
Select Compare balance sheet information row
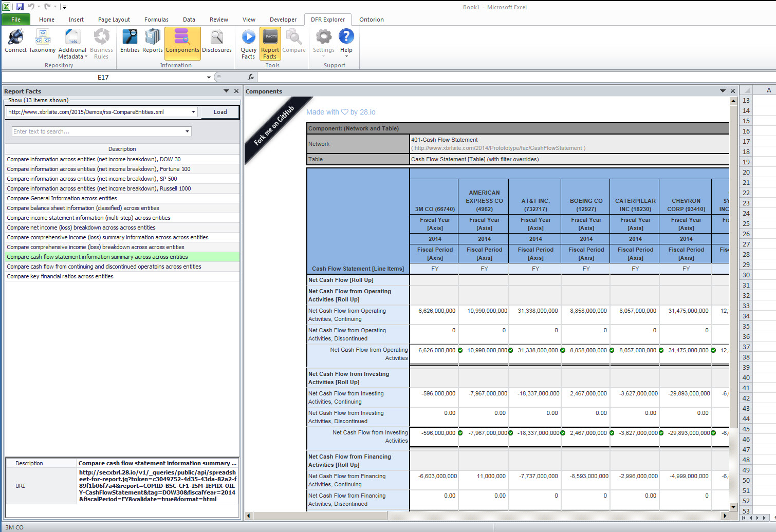click(x=122, y=208)
